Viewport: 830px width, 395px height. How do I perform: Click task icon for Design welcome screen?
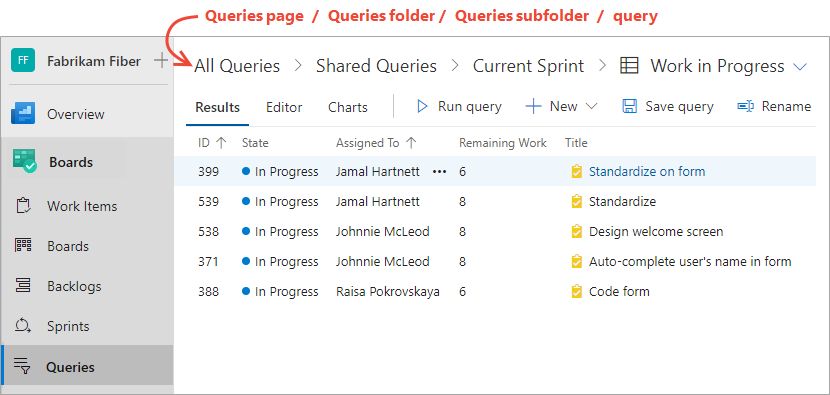pyautogui.click(x=576, y=232)
